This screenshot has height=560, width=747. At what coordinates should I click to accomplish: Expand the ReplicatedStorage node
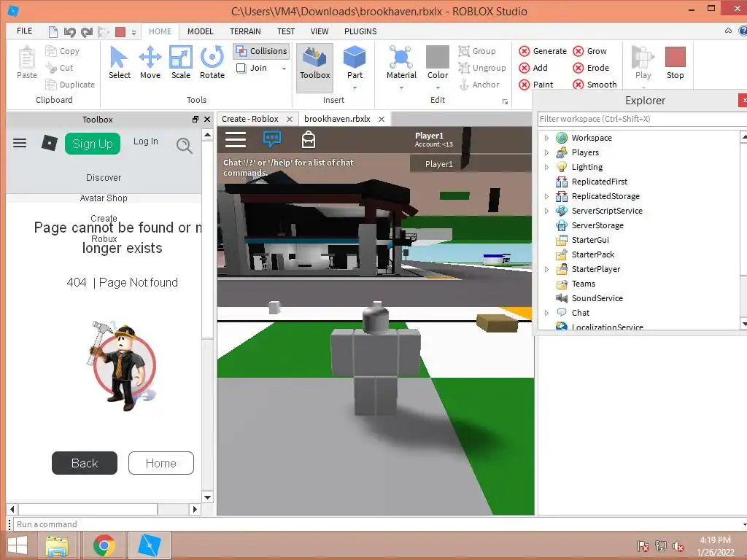[546, 196]
